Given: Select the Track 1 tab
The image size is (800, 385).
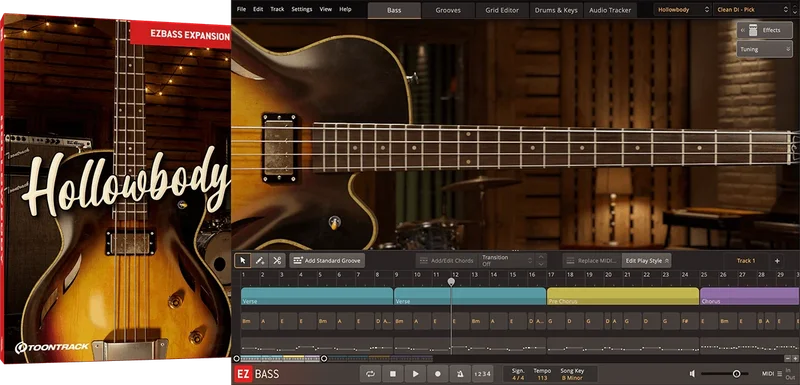Looking at the screenshot, I should pyautogui.click(x=746, y=261).
